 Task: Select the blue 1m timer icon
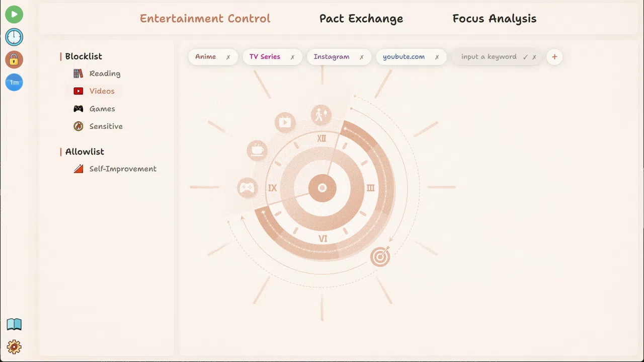pos(14,82)
